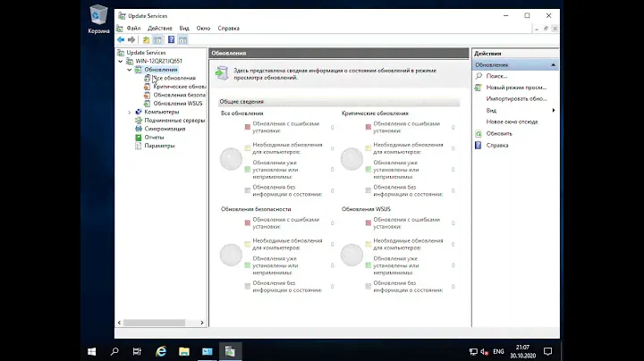The image size is (644, 361).
Task: Click the Back arrow in the toolbar
Action: click(120, 40)
